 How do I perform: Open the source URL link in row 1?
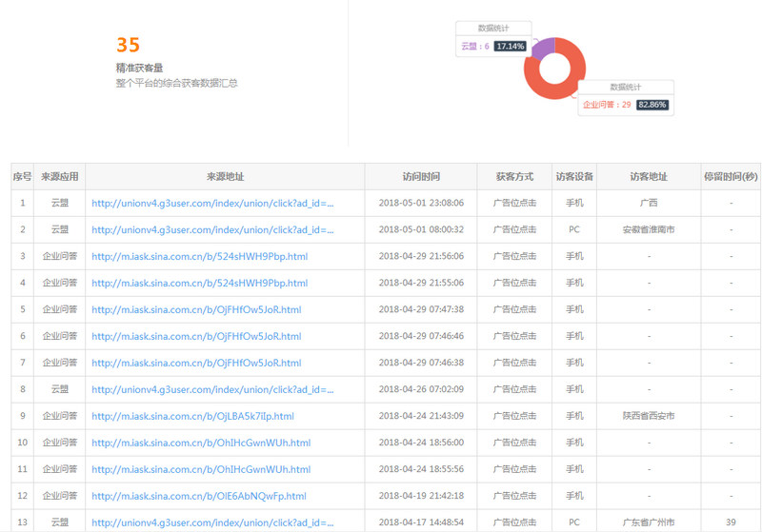pyautogui.click(x=212, y=203)
